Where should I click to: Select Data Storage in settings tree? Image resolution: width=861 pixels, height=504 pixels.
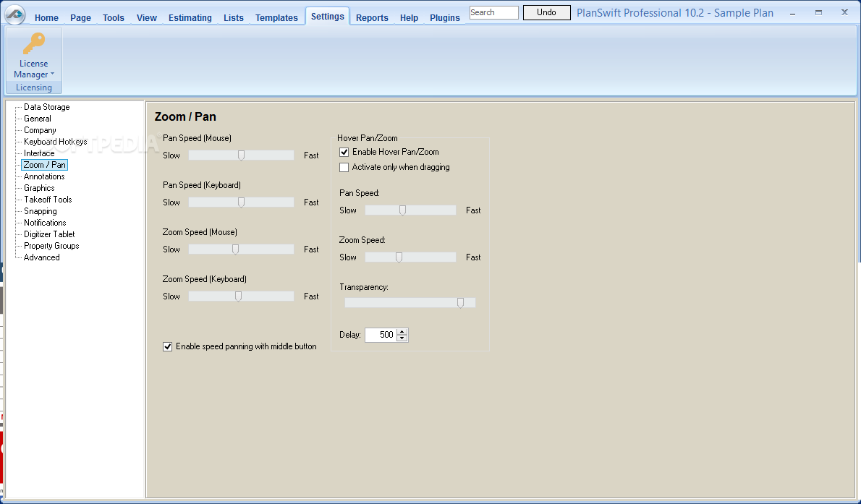[47, 107]
